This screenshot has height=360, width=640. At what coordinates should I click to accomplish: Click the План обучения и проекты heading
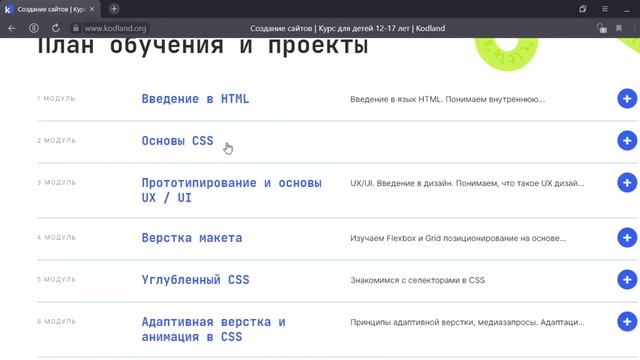point(202,46)
